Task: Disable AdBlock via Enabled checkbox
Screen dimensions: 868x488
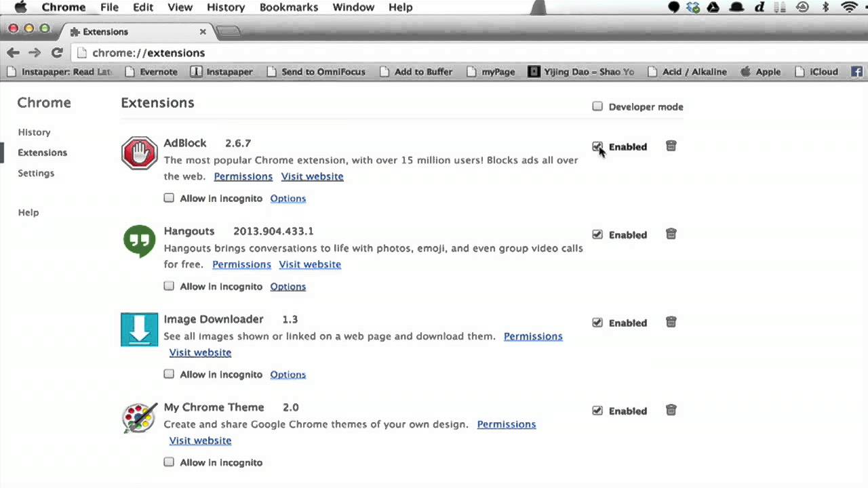Action: pyautogui.click(x=597, y=146)
